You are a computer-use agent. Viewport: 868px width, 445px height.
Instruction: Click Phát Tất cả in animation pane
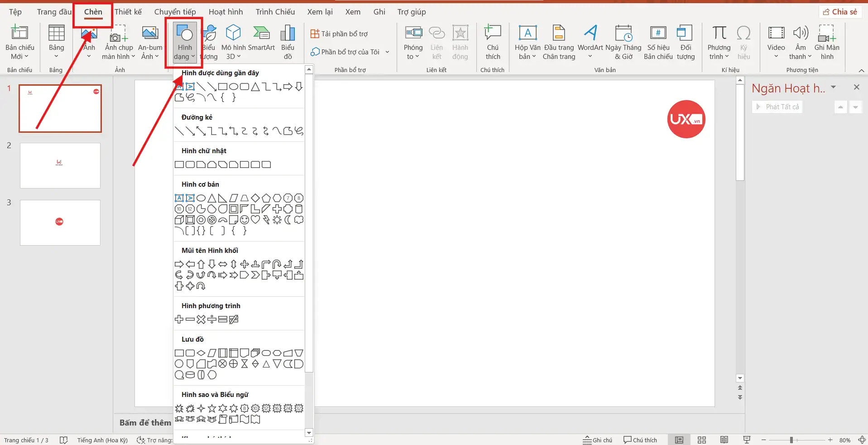pyautogui.click(x=777, y=106)
